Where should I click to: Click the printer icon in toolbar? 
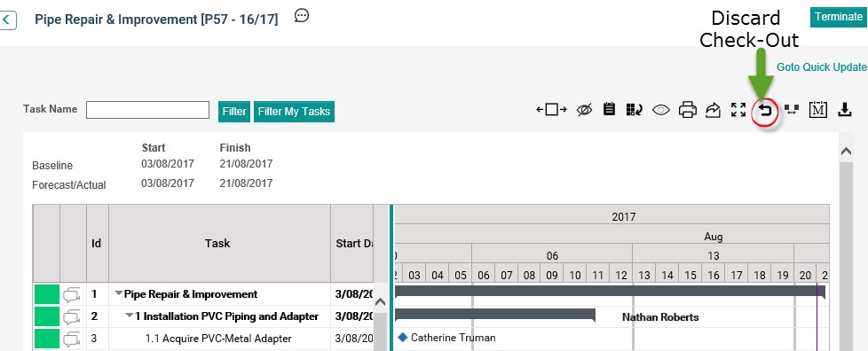pyautogui.click(x=687, y=110)
